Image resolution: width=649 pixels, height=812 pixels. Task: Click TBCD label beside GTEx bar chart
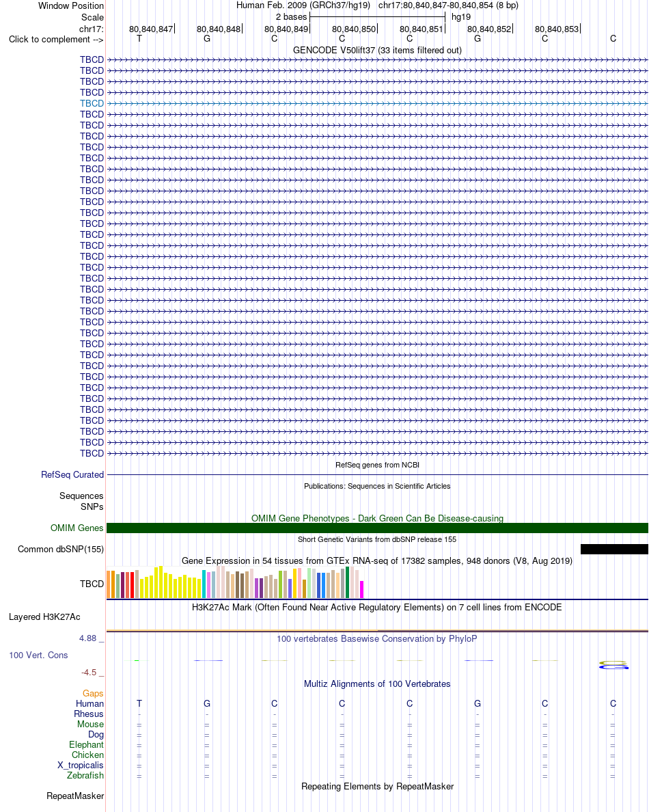tap(92, 584)
